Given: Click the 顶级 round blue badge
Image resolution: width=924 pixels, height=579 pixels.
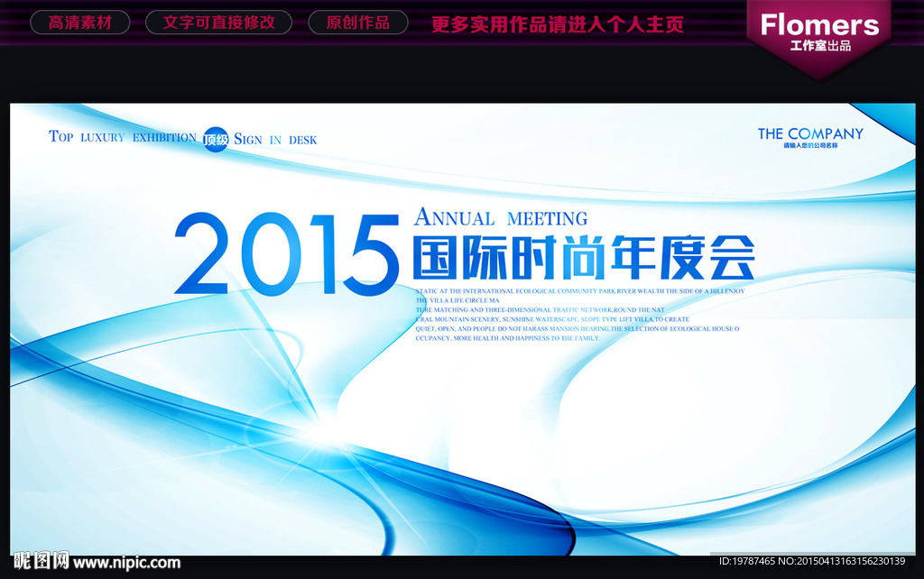Looking at the screenshot, I should [216, 140].
